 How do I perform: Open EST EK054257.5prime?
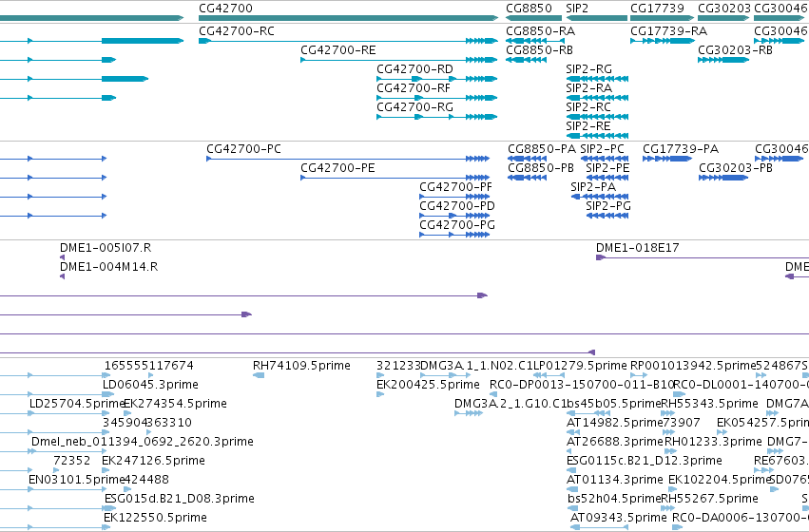tap(722, 432)
